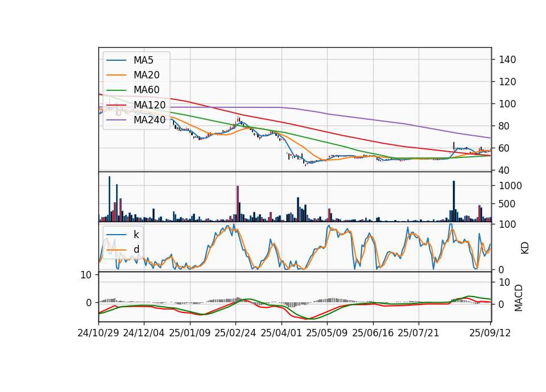546x392 pixels.
Task: Click the tall red volume bar near 25/02/24
Action: pyautogui.click(x=238, y=203)
